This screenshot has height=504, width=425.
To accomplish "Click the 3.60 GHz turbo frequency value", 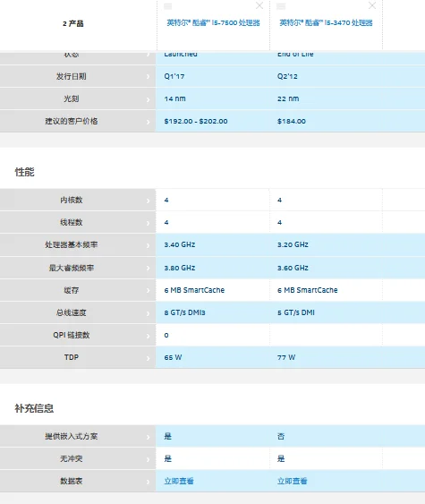I will [x=293, y=268].
